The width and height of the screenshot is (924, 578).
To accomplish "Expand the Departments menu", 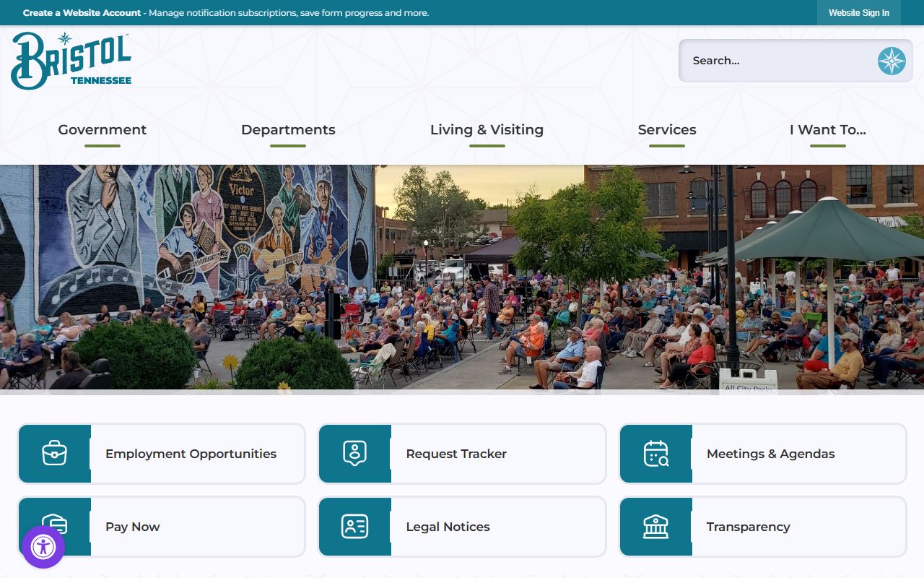I will tap(288, 130).
